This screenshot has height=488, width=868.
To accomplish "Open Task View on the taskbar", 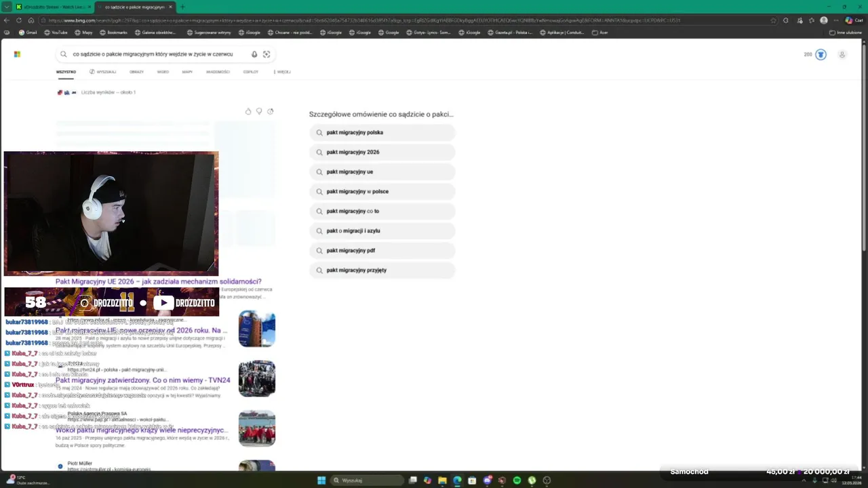I will coord(412,481).
